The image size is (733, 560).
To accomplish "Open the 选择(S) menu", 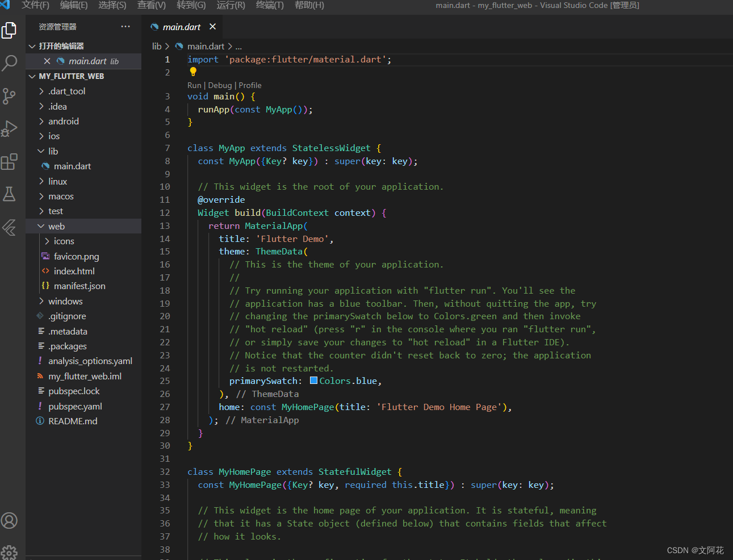I will 112,5.
